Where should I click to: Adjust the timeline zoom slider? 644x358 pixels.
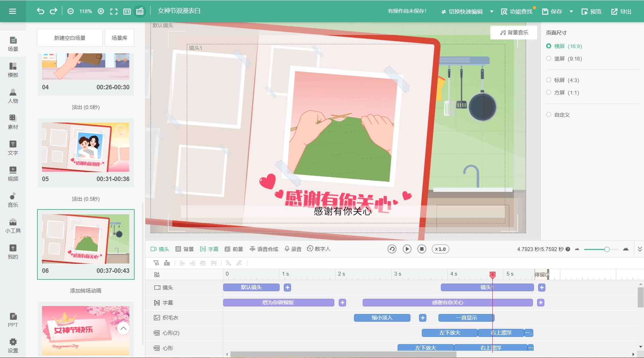coord(607,249)
